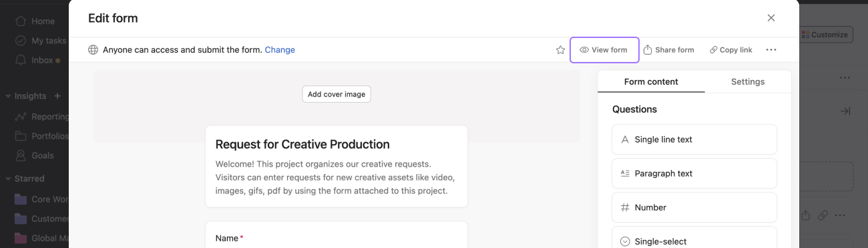Open the form's more options ellipsis menu
Screen dimensions: 868x248
[x=771, y=50]
